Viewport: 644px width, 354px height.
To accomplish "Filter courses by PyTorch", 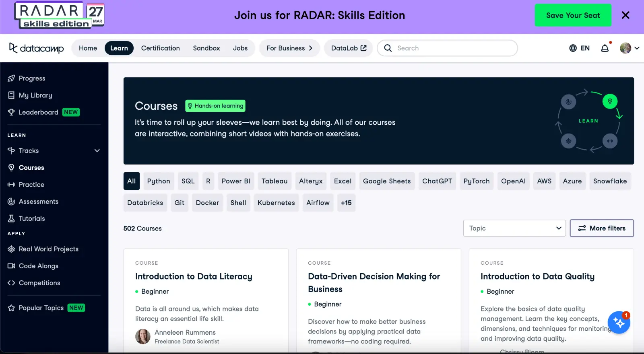I will click(x=477, y=181).
